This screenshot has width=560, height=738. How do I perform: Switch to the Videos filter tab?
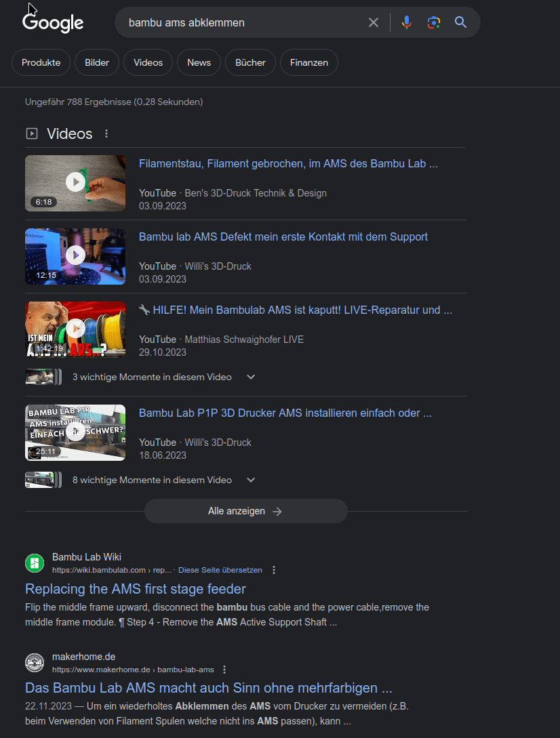[x=148, y=62]
